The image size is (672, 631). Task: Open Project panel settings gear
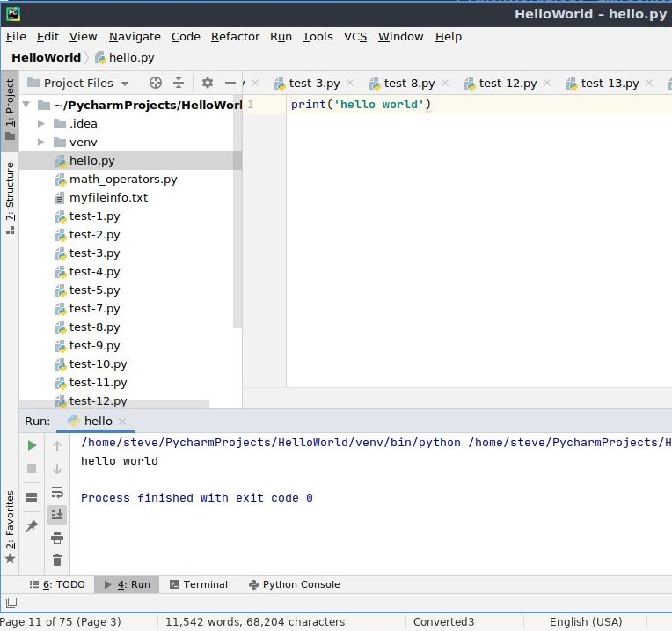click(208, 83)
